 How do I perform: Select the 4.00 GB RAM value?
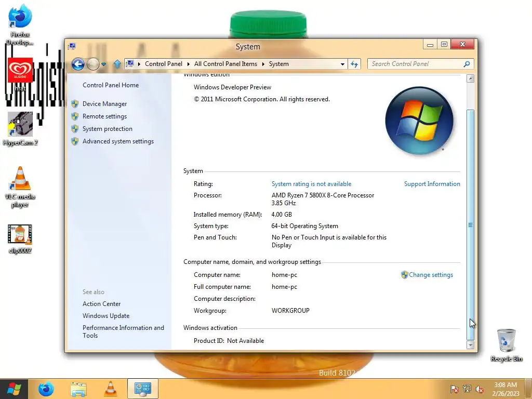point(282,215)
